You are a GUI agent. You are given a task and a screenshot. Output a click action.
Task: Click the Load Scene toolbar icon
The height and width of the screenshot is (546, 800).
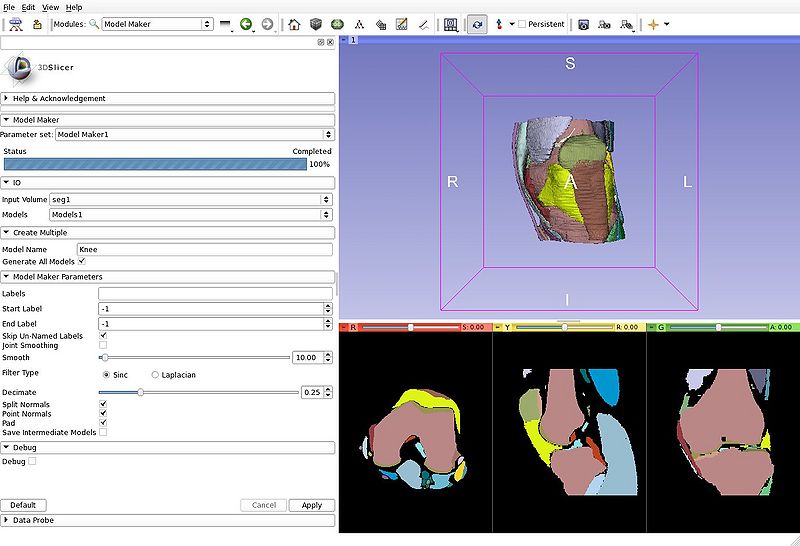[x=16, y=24]
